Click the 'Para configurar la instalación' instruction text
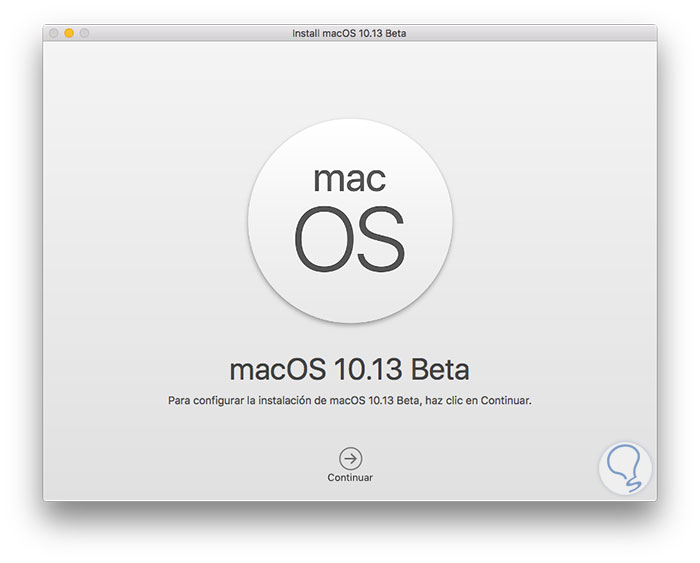Screen dimensions: 700x563 (350, 400)
